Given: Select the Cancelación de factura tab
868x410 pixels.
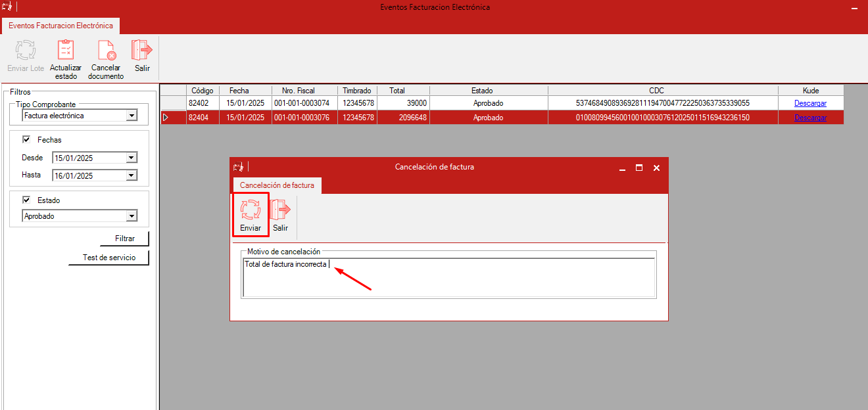Looking at the screenshot, I should [x=277, y=185].
